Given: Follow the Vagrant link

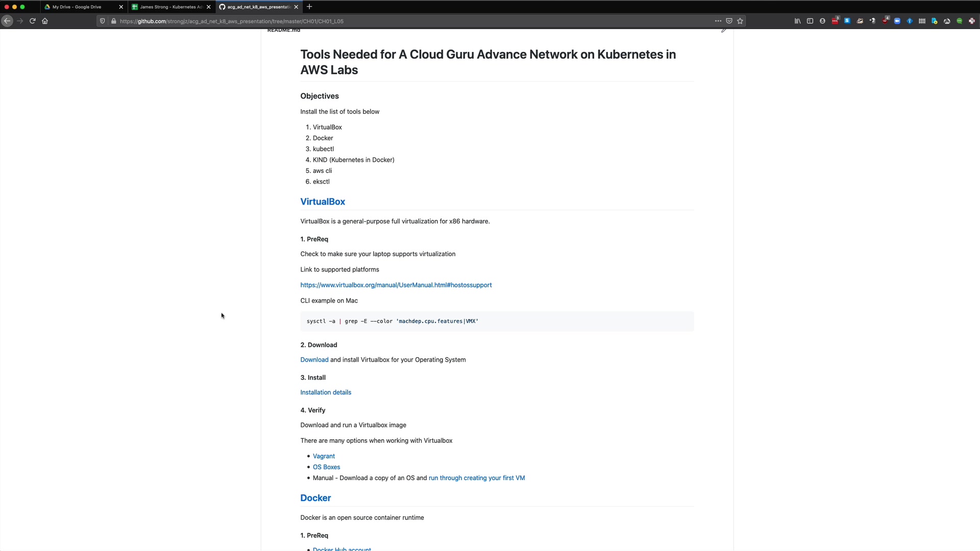Looking at the screenshot, I should 324,456.
